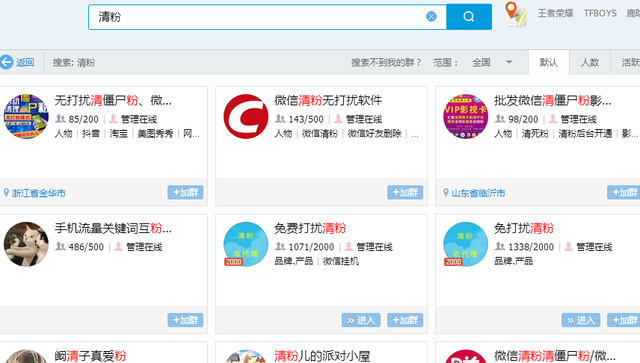Click tag 抖音 in first group
640x363 pixels.
point(91,134)
